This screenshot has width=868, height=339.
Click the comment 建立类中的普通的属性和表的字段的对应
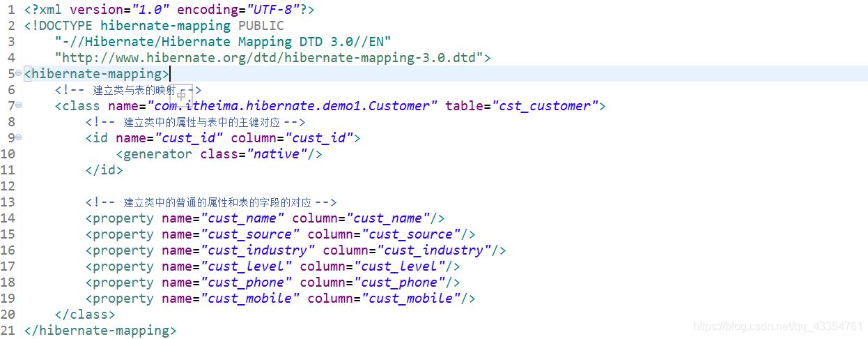point(211,202)
